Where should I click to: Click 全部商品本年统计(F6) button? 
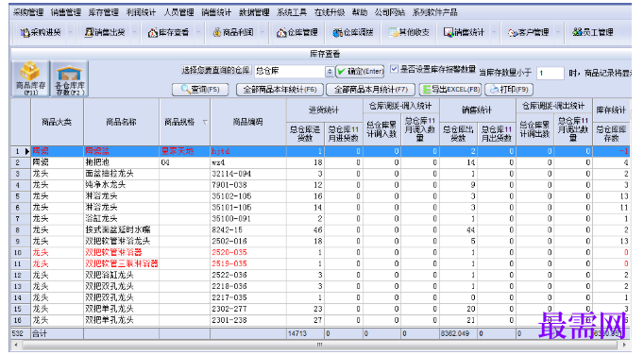(x=280, y=89)
